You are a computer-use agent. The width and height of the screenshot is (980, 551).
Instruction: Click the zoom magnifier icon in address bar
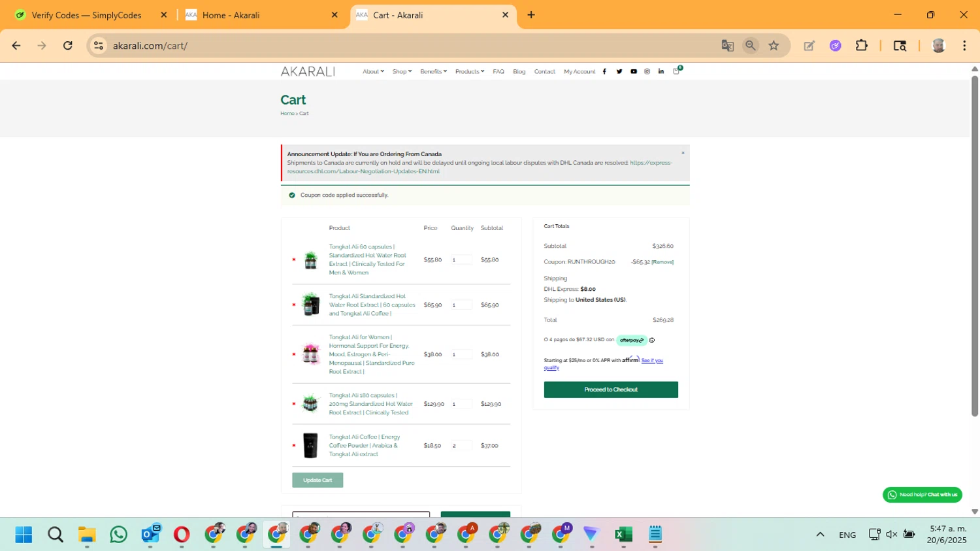click(x=751, y=46)
